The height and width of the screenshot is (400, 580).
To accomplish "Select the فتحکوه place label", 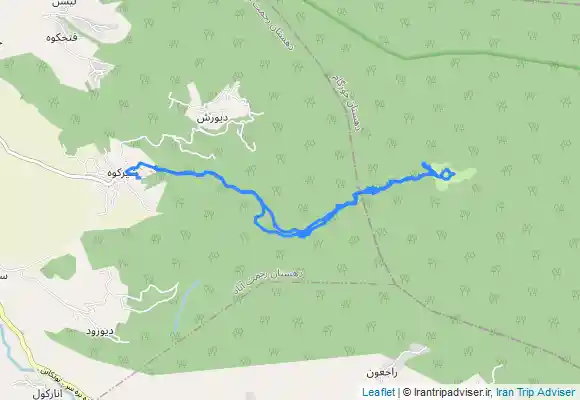I will click(62, 38).
